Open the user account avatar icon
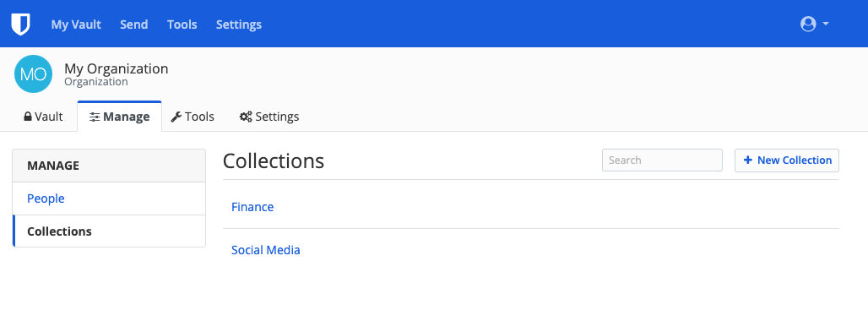 click(x=808, y=24)
